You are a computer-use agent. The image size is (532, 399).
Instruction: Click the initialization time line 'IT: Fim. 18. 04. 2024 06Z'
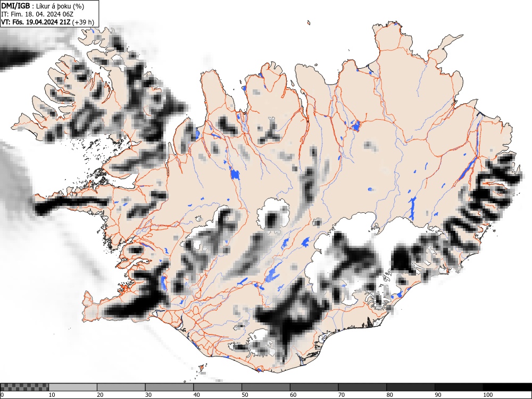tap(37, 14)
